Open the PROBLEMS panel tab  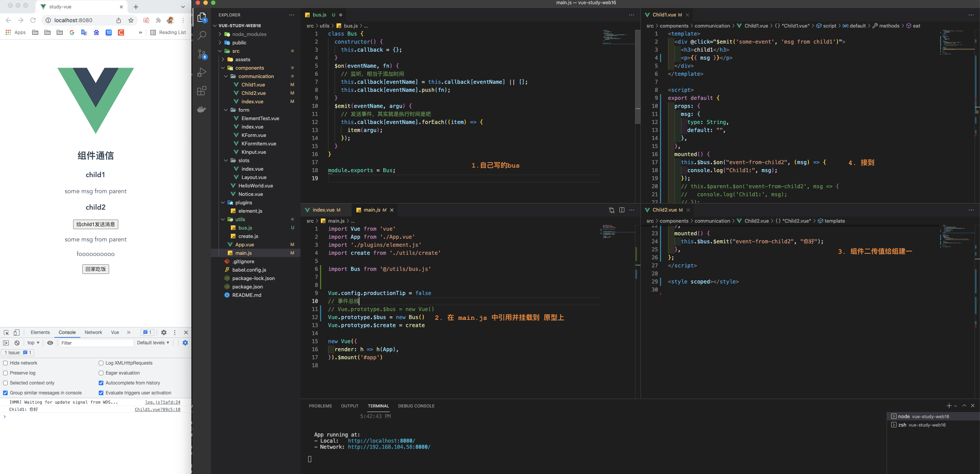coord(320,406)
